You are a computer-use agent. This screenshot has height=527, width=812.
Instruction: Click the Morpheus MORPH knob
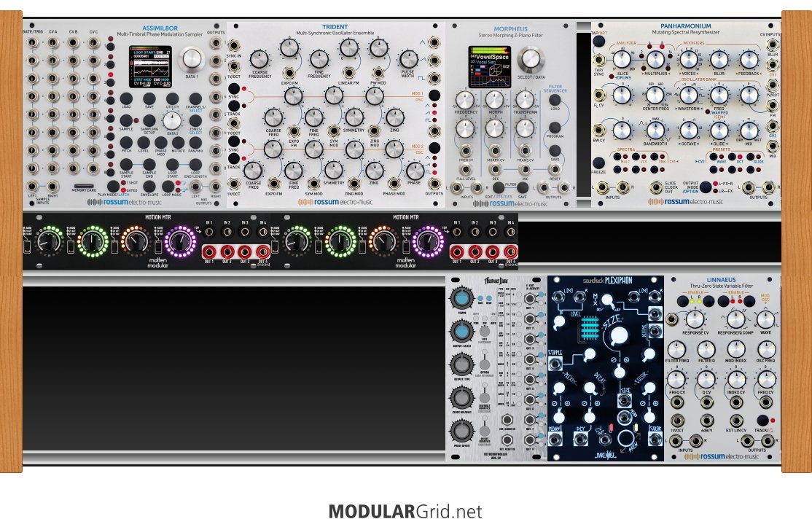495,100
